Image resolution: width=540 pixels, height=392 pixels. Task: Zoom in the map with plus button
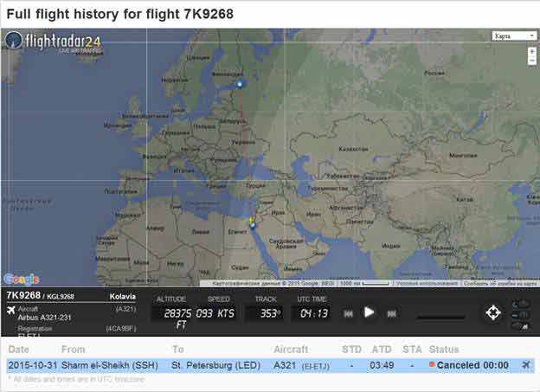[531, 51]
